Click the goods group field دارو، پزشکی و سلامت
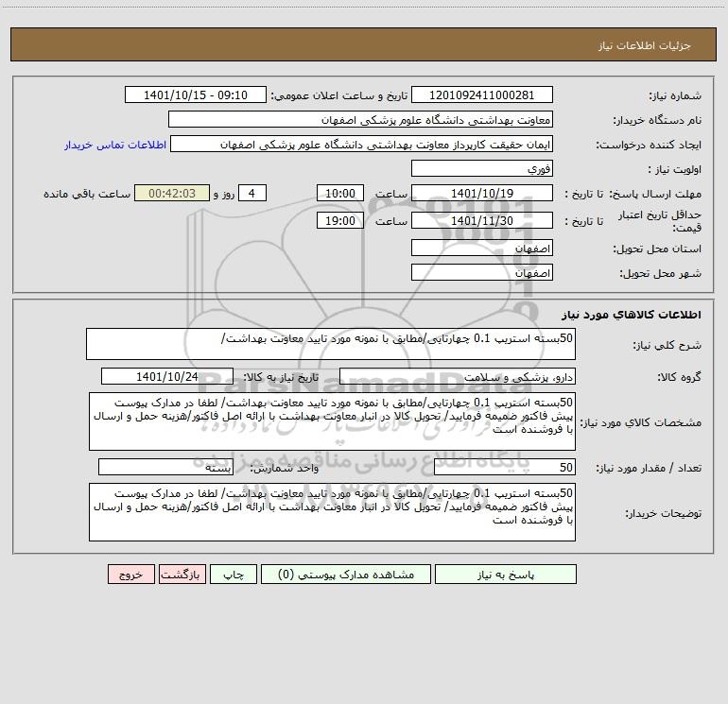The image size is (728, 704). pos(458,376)
